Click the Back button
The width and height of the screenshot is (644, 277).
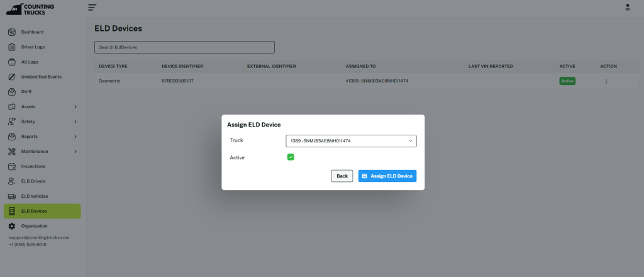(x=341, y=176)
